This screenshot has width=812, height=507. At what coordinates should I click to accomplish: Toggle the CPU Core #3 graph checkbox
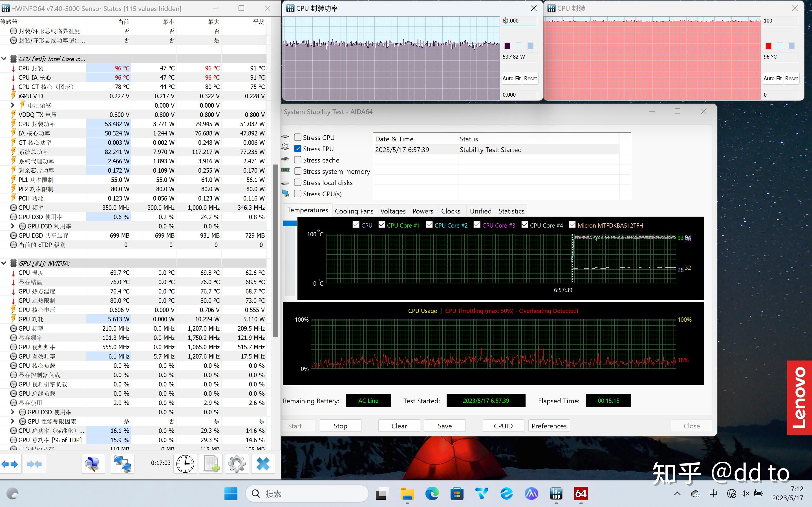(x=477, y=225)
